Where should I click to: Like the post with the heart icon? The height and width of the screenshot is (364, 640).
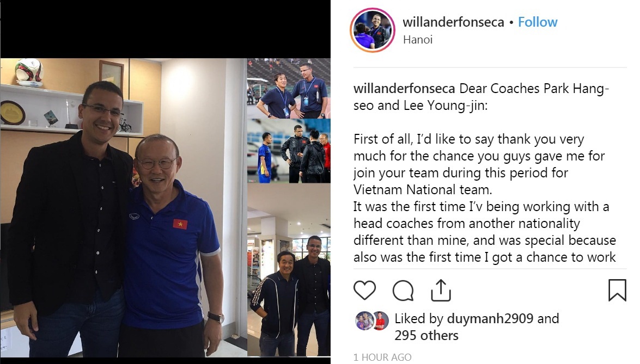(x=364, y=290)
